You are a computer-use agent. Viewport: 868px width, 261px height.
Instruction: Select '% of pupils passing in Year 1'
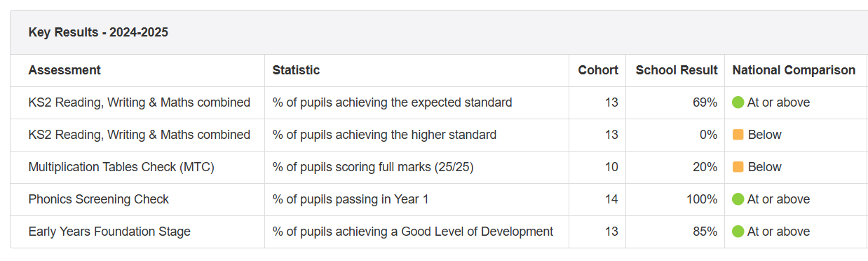tap(351, 199)
